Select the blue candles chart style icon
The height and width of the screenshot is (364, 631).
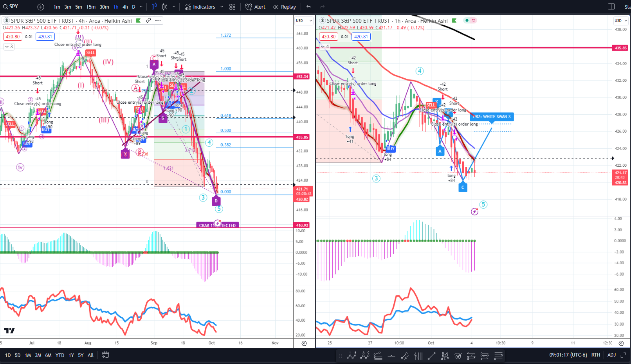click(154, 7)
